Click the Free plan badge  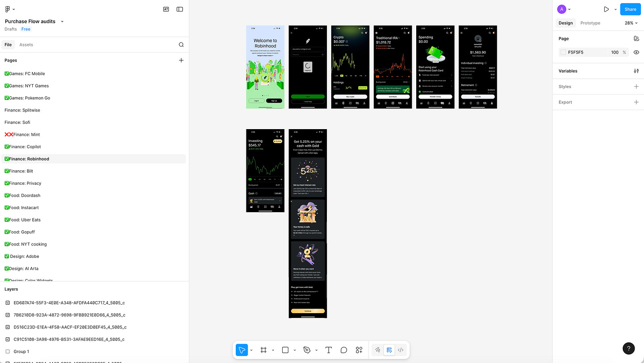[x=26, y=29]
